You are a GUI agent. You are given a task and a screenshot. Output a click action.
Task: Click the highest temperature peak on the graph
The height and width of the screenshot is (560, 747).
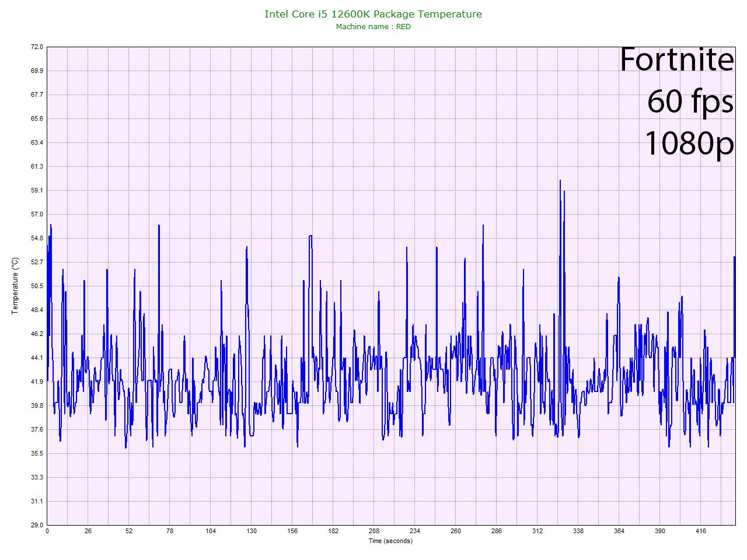(560, 180)
